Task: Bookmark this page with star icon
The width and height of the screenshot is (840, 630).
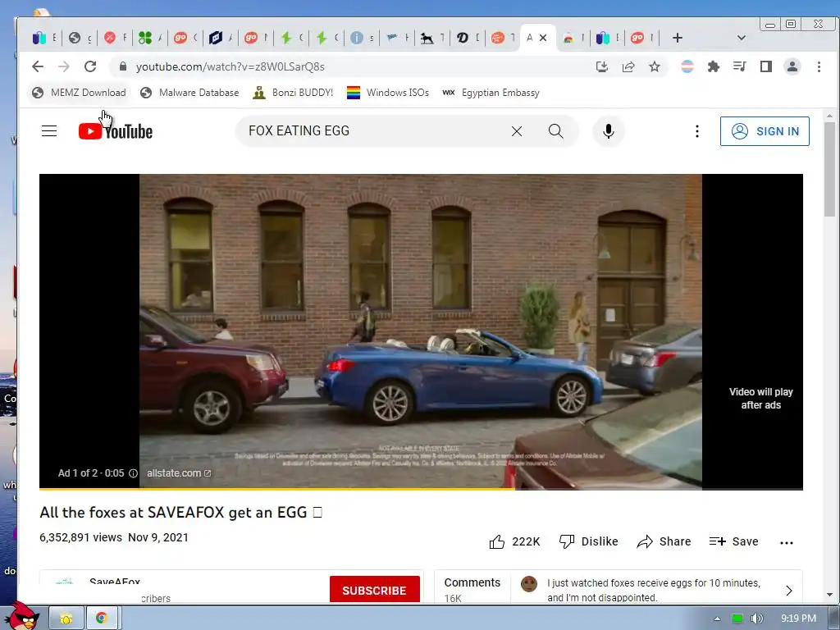Action: [x=654, y=66]
